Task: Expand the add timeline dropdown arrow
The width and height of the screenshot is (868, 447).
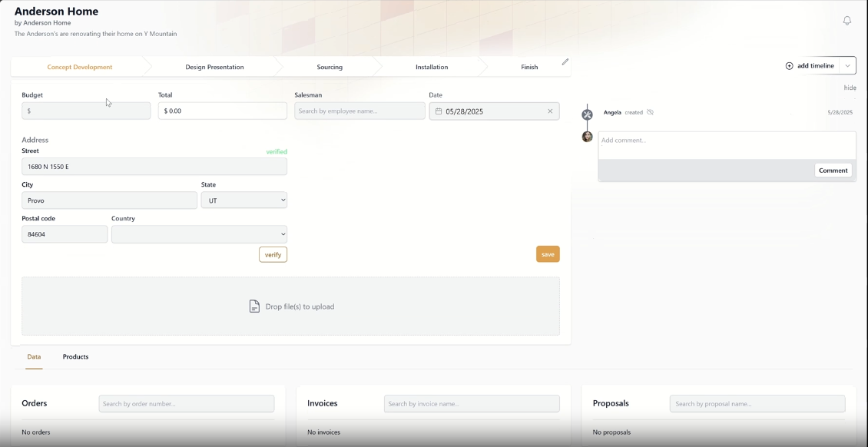Action: (x=847, y=66)
